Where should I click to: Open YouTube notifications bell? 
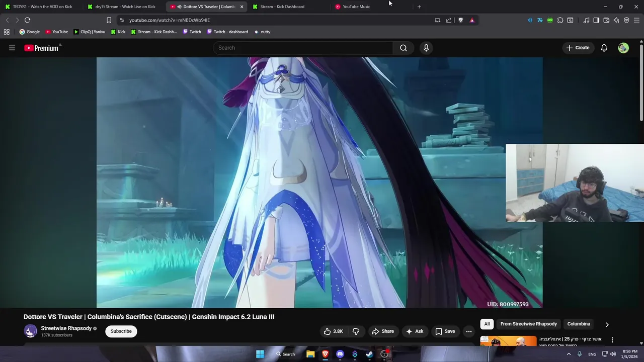point(604,48)
